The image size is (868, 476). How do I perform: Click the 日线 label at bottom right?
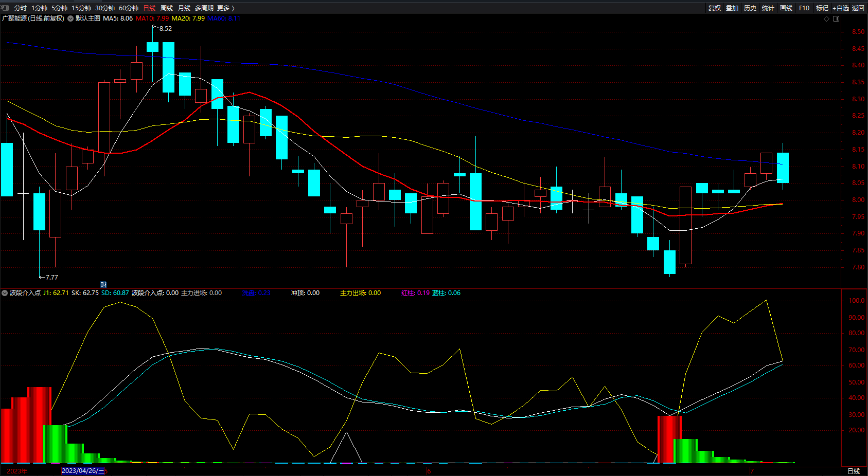coord(854,471)
